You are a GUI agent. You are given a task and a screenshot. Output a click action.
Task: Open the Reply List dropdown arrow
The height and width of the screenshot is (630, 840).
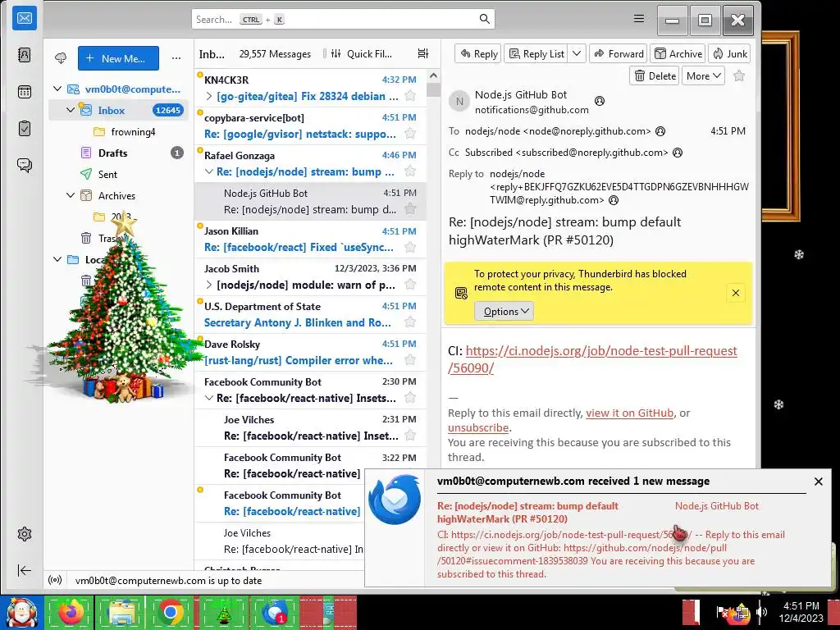(577, 53)
